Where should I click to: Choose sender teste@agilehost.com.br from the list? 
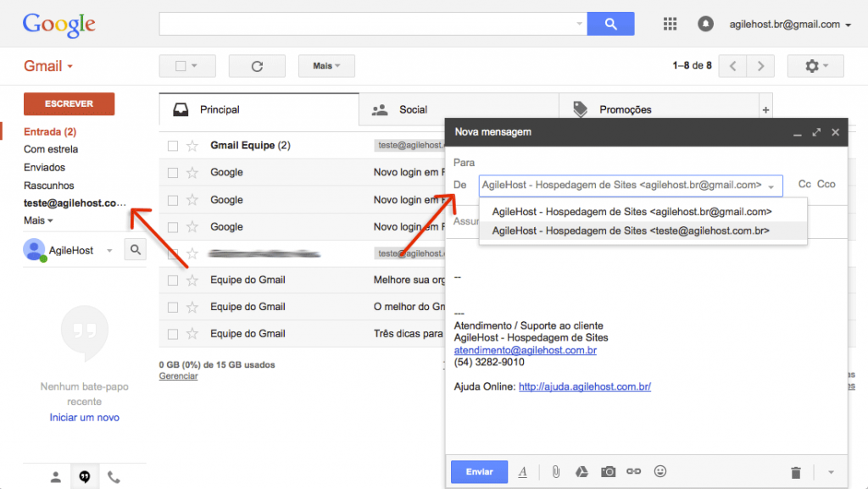643,231
